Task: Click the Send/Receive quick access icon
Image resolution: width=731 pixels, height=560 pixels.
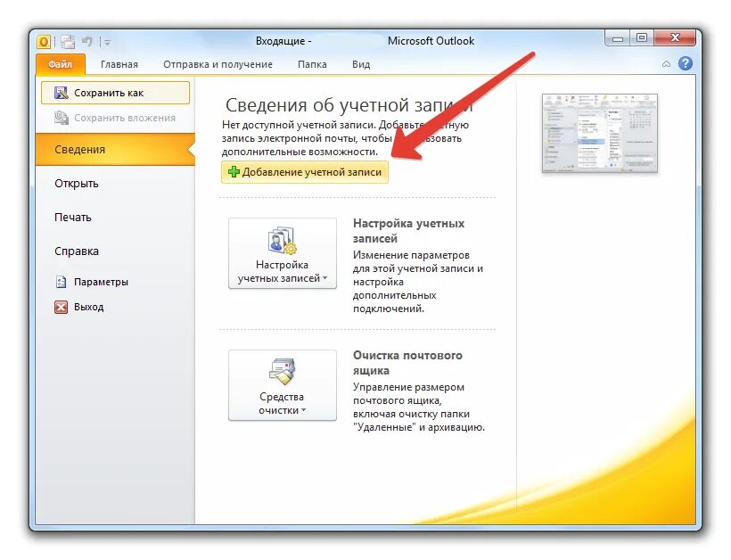Action: [x=68, y=42]
